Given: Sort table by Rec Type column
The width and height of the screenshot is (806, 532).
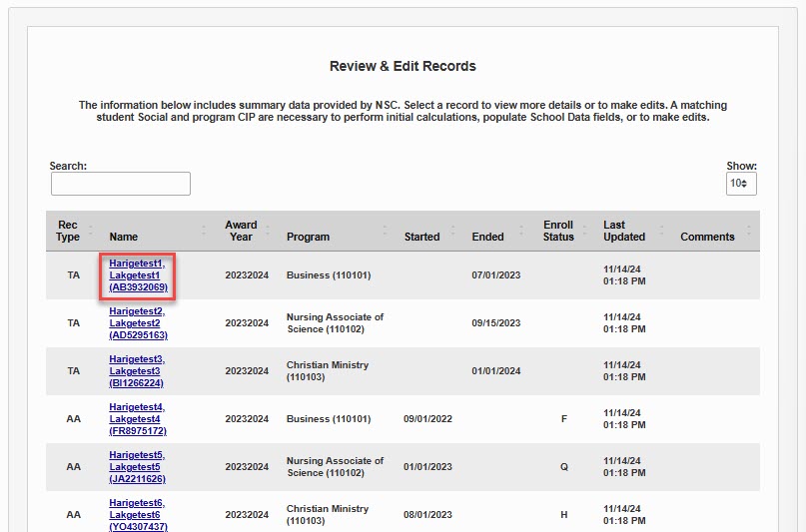Looking at the screenshot, I should (x=68, y=231).
